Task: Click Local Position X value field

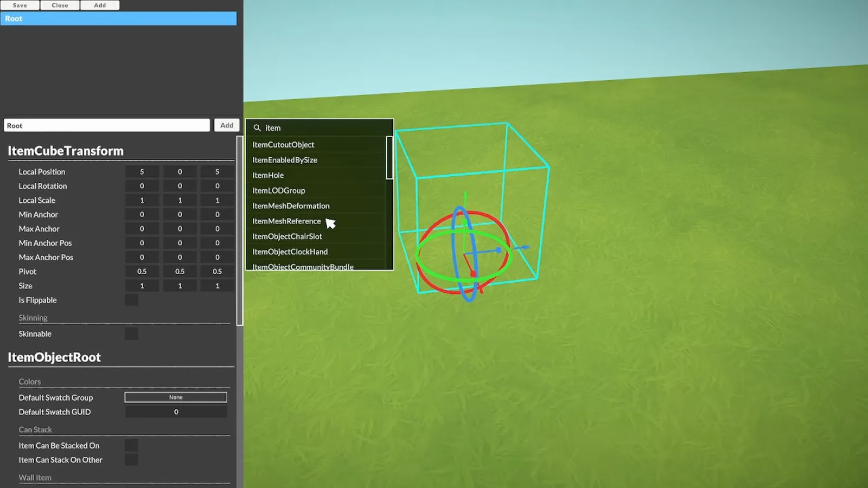Action: pyautogui.click(x=142, y=172)
